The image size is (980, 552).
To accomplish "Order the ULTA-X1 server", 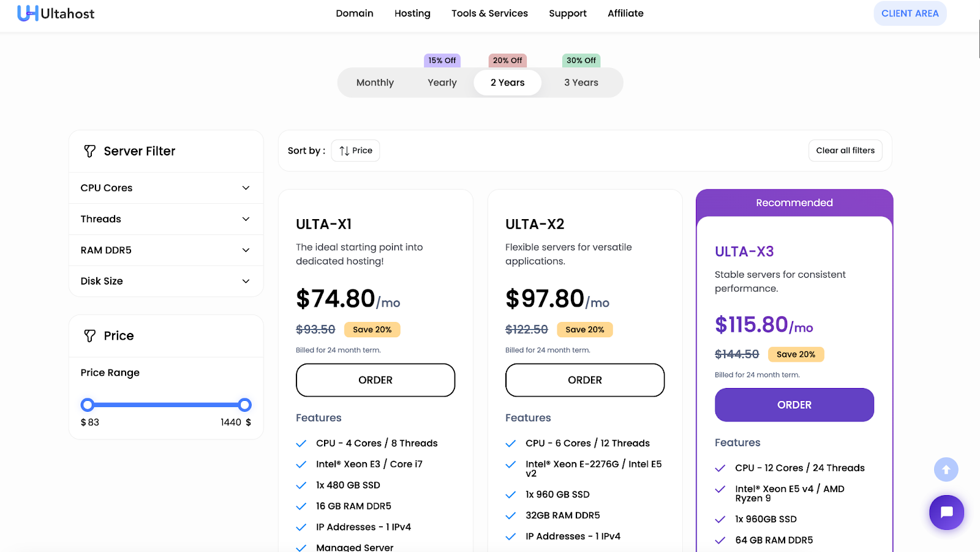I will 375,380.
